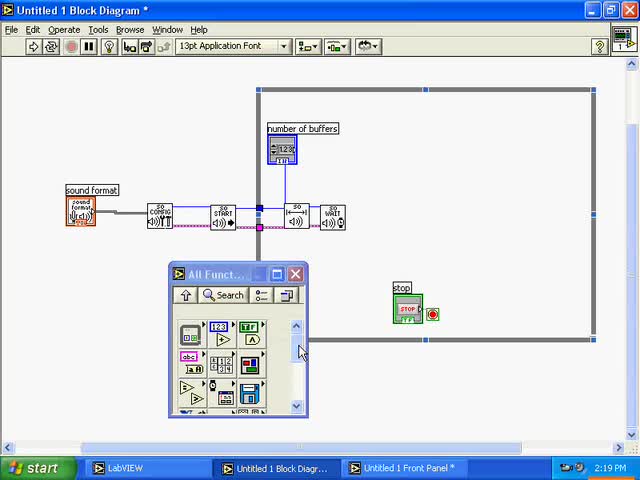Click the palette Options button

[261, 295]
